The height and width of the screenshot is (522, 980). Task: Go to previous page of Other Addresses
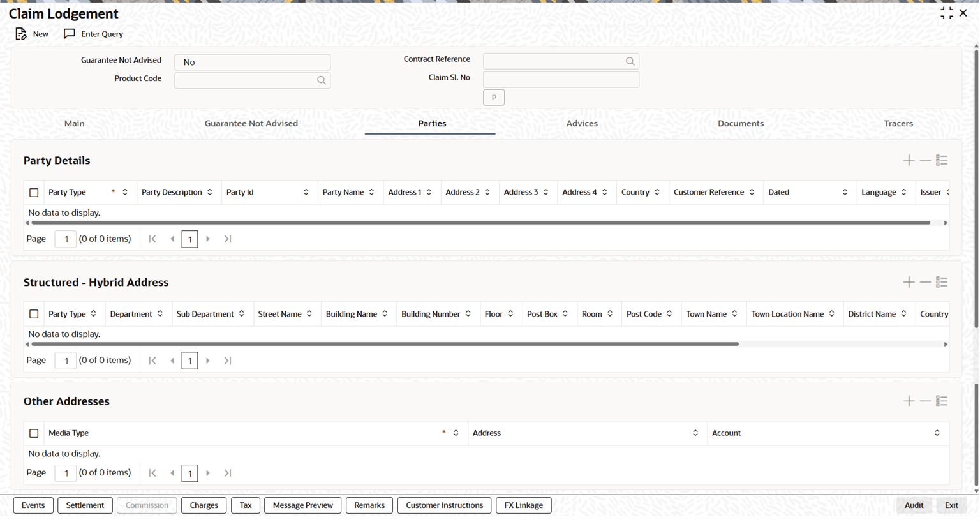coord(172,473)
